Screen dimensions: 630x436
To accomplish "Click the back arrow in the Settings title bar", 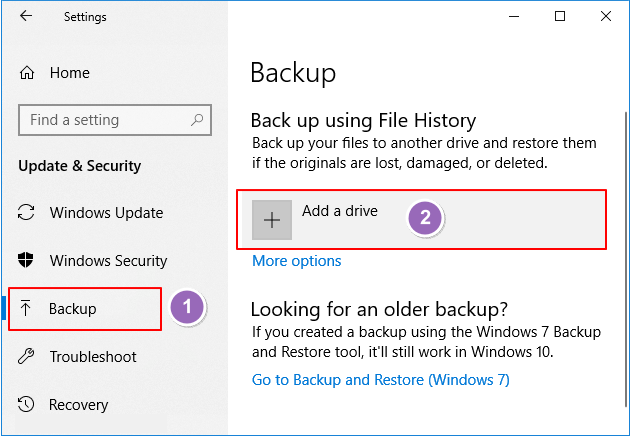I will (25, 17).
